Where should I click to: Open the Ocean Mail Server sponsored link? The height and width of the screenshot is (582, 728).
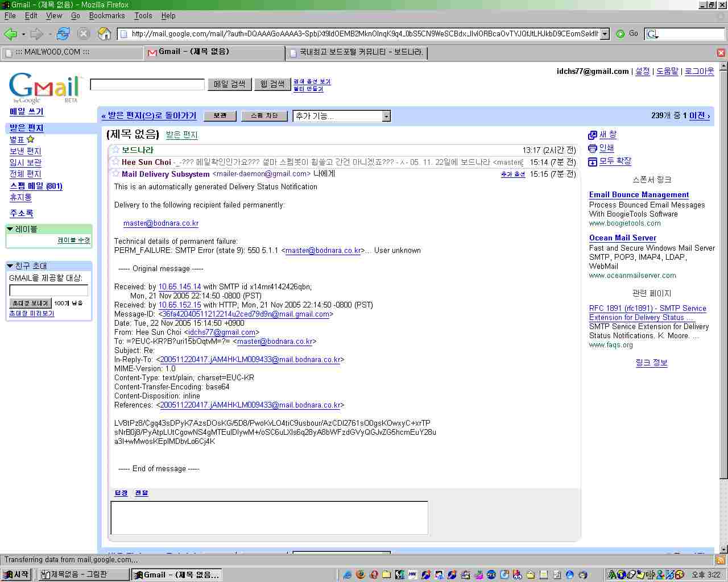(x=623, y=238)
